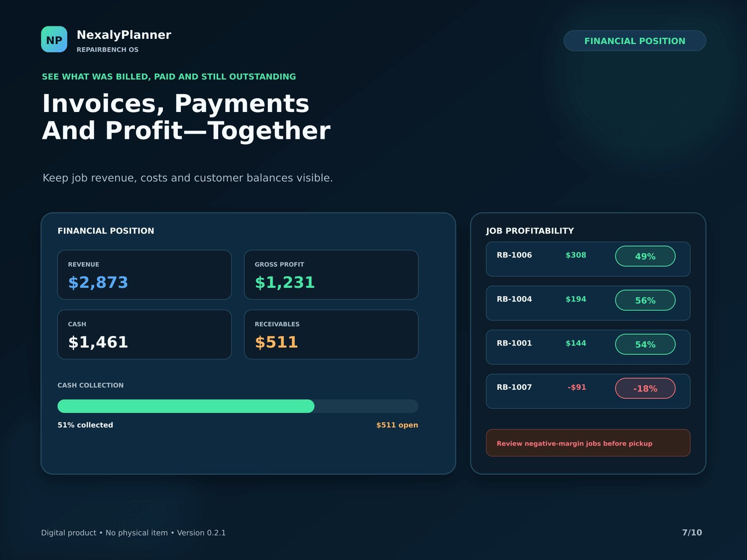Click the '51% collected' label

[x=85, y=425]
